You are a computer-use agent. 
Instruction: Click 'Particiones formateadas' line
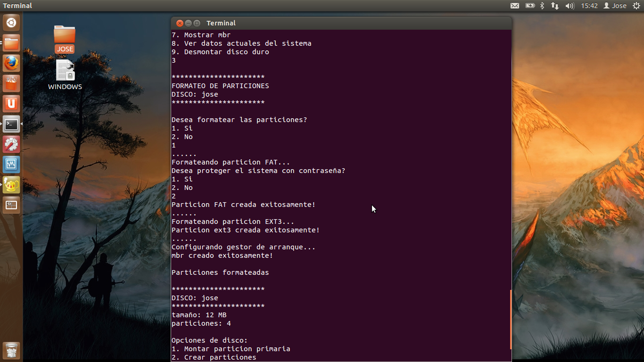220,272
